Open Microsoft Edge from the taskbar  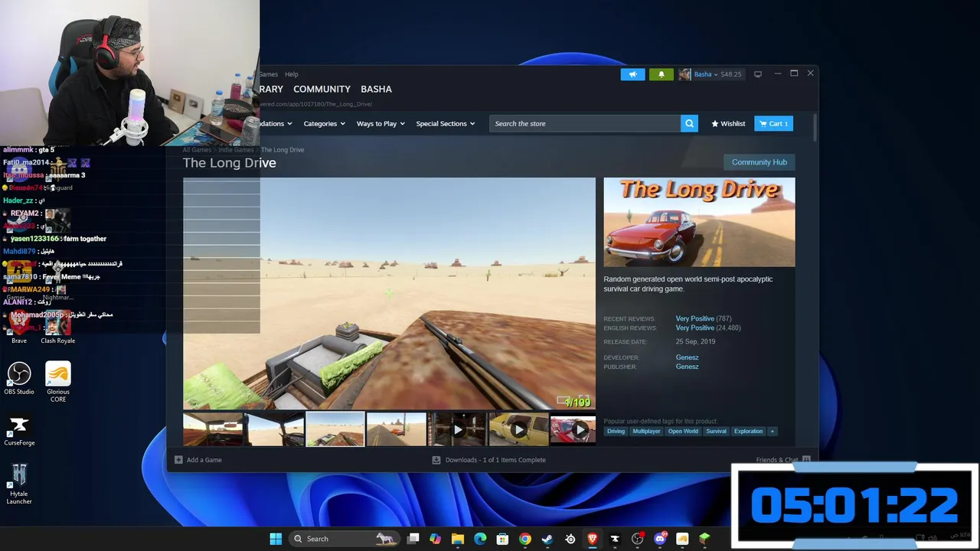[480, 539]
